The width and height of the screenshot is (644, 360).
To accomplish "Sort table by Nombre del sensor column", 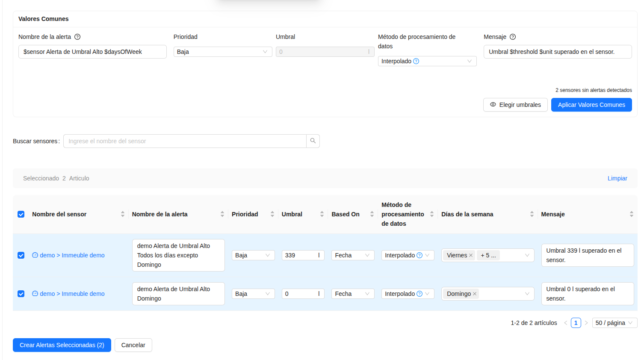I will [122, 214].
